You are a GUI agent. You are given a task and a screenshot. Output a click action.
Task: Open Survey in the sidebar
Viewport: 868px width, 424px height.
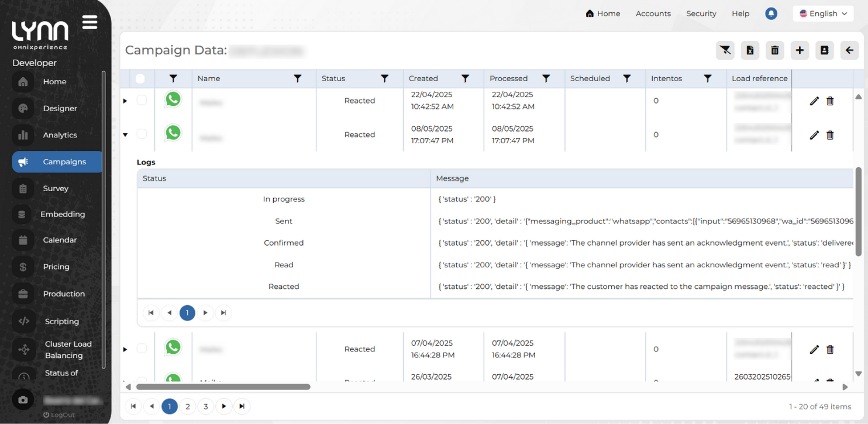pyautogui.click(x=57, y=188)
